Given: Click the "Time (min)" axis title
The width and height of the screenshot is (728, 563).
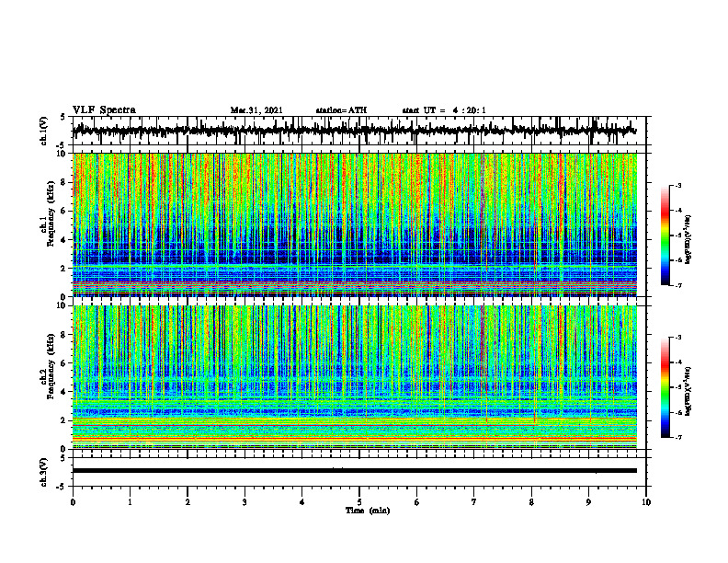Looking at the screenshot, I should pos(368,511).
